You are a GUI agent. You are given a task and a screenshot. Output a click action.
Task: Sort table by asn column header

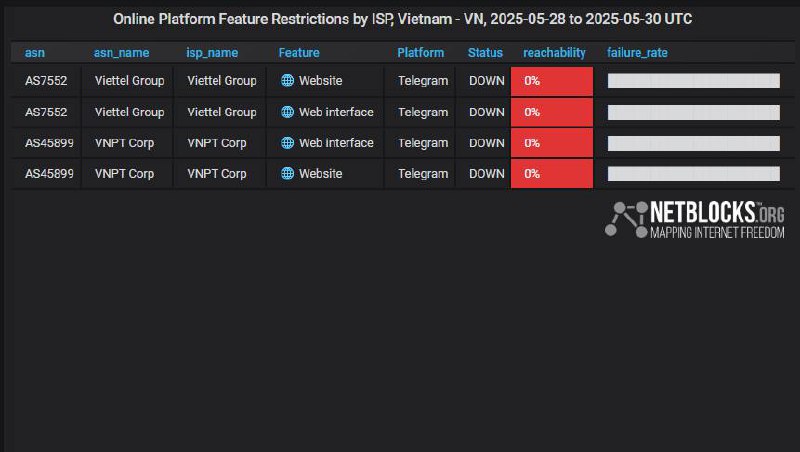pyautogui.click(x=35, y=53)
